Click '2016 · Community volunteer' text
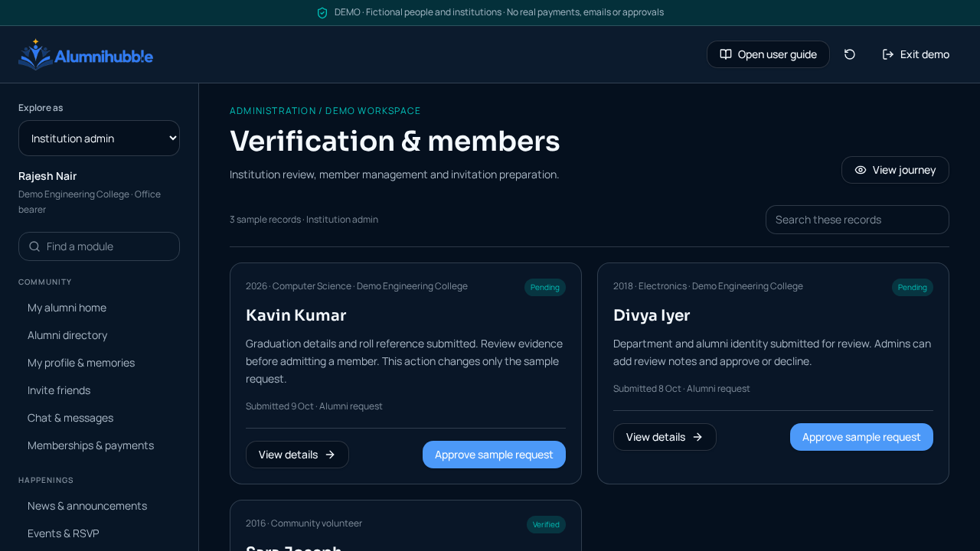Image resolution: width=980 pixels, height=551 pixels. 304,523
